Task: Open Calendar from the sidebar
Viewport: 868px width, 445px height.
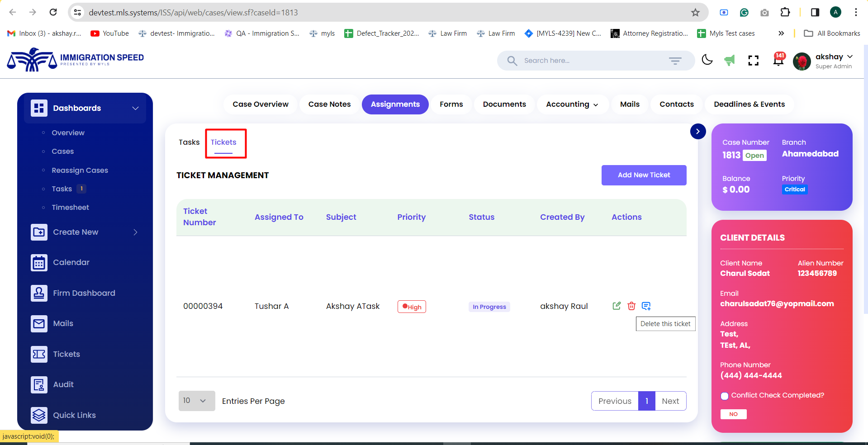Action: (71, 262)
